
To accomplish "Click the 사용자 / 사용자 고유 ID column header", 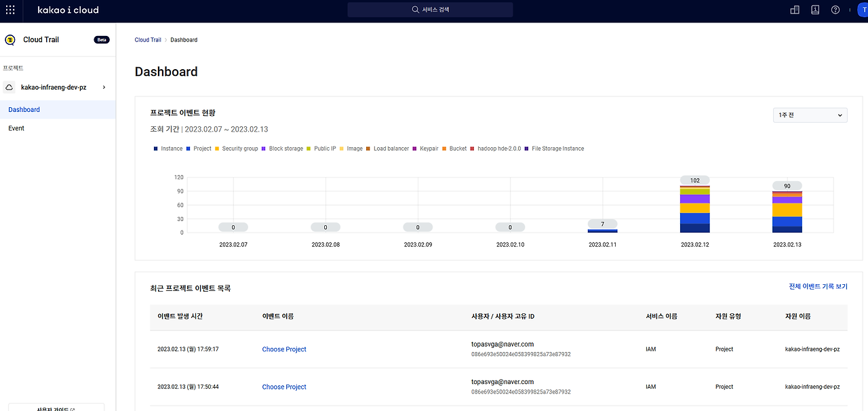I will pos(503,316).
